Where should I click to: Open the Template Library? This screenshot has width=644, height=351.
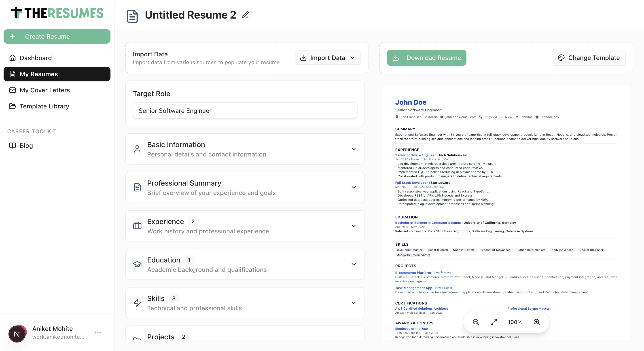pos(44,106)
